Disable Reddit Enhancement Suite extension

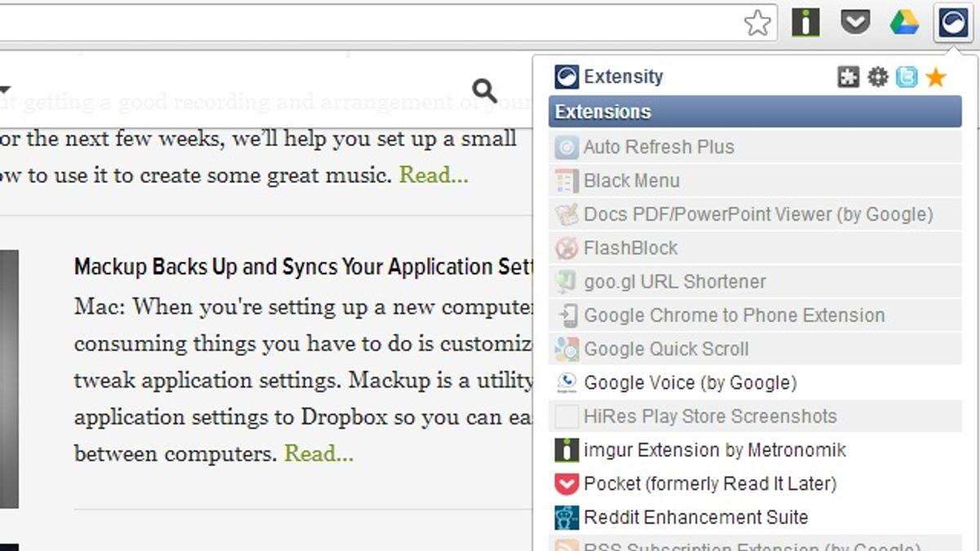[x=755, y=517]
